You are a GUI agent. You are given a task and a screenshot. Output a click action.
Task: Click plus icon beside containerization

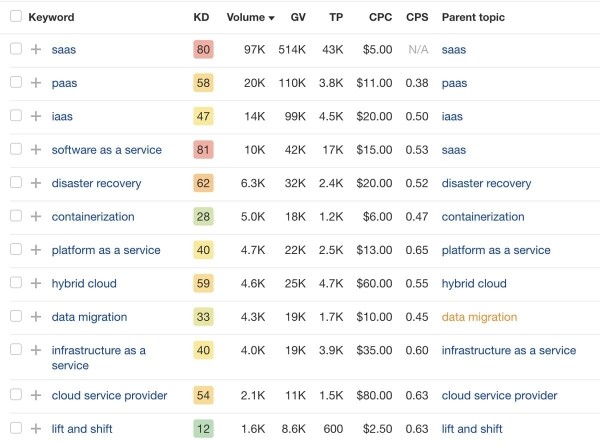[36, 216]
